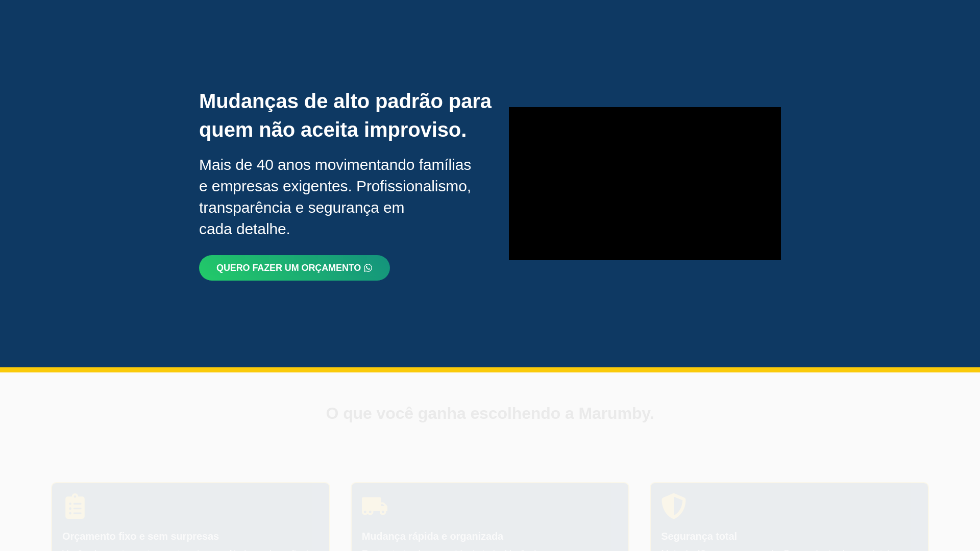Viewport: 980px width, 551px height.
Task: Click the word 'improviso' in the headline
Action: pyautogui.click(x=412, y=130)
